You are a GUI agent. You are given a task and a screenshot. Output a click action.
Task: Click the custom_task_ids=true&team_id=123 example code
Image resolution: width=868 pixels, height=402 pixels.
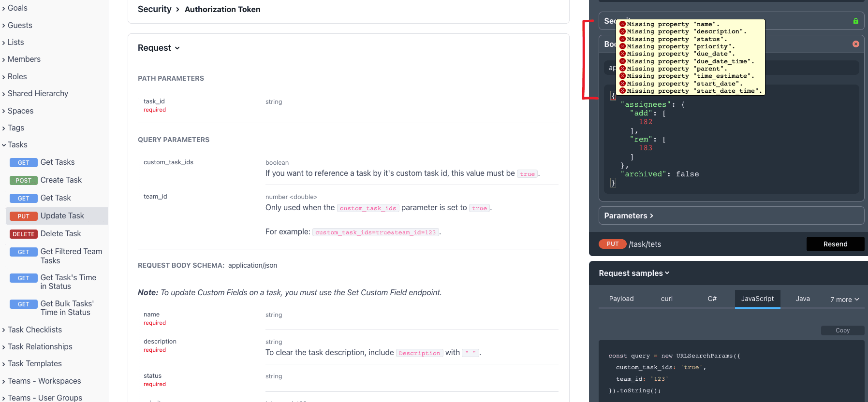click(376, 232)
